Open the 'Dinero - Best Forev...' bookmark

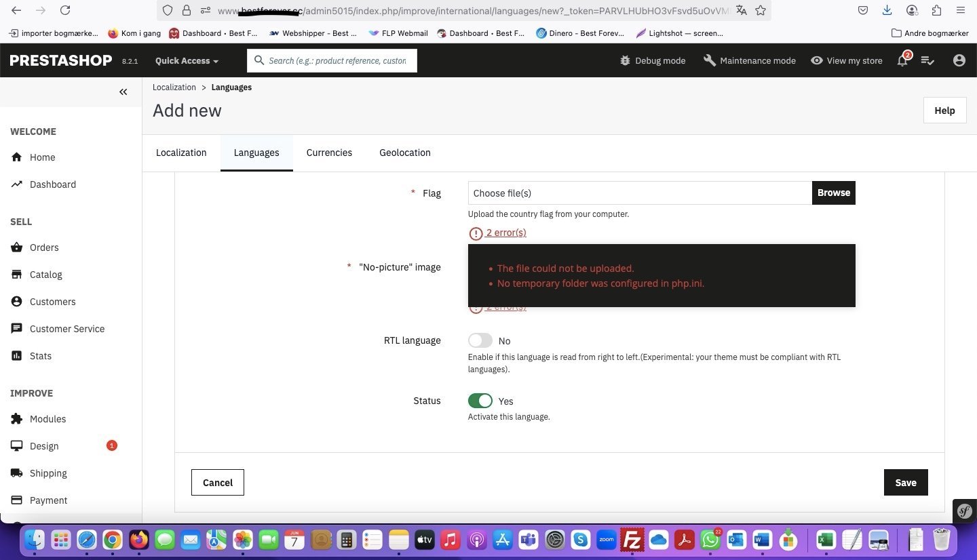580,33
